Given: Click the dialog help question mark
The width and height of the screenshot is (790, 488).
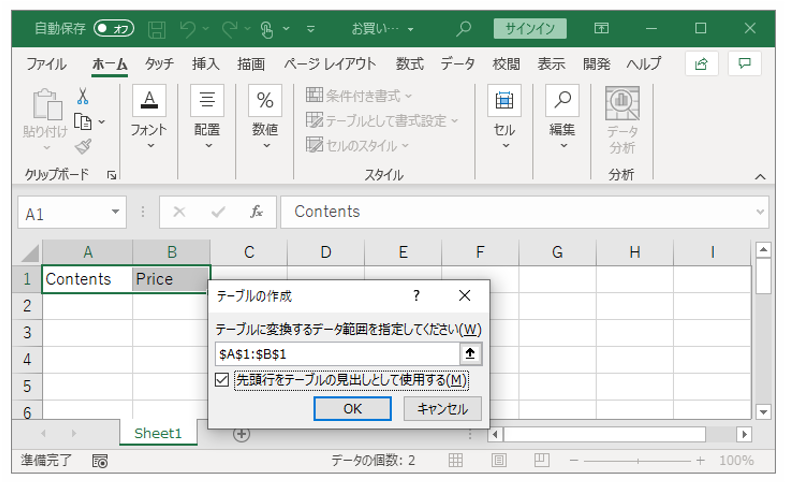Looking at the screenshot, I should [416, 296].
